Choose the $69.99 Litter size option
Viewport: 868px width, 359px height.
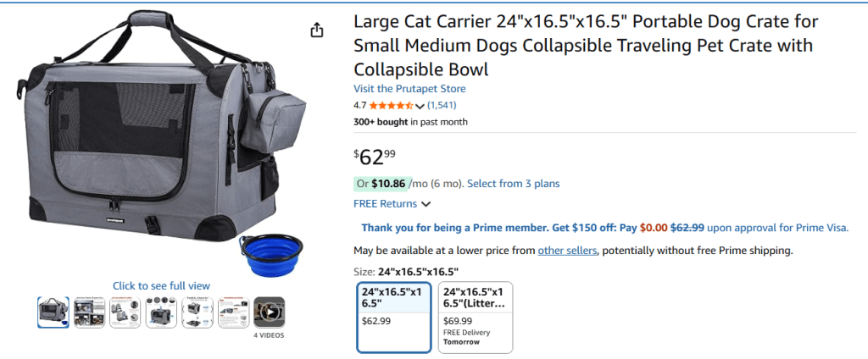[475, 317]
